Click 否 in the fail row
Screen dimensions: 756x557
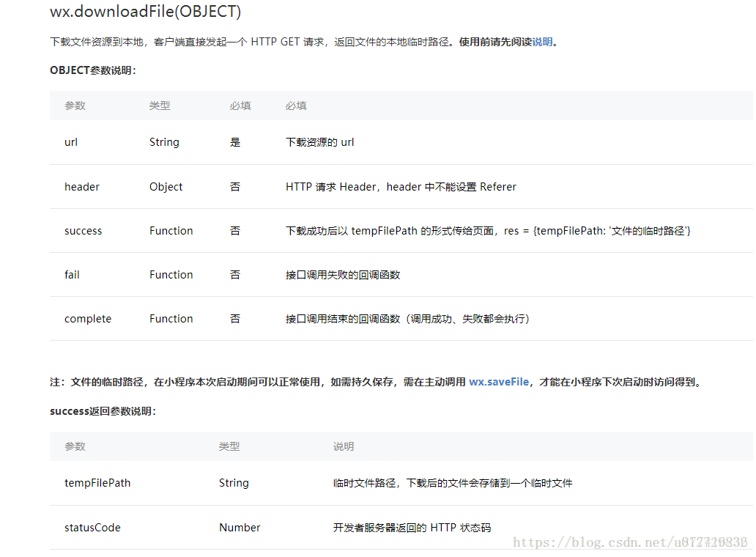click(235, 275)
